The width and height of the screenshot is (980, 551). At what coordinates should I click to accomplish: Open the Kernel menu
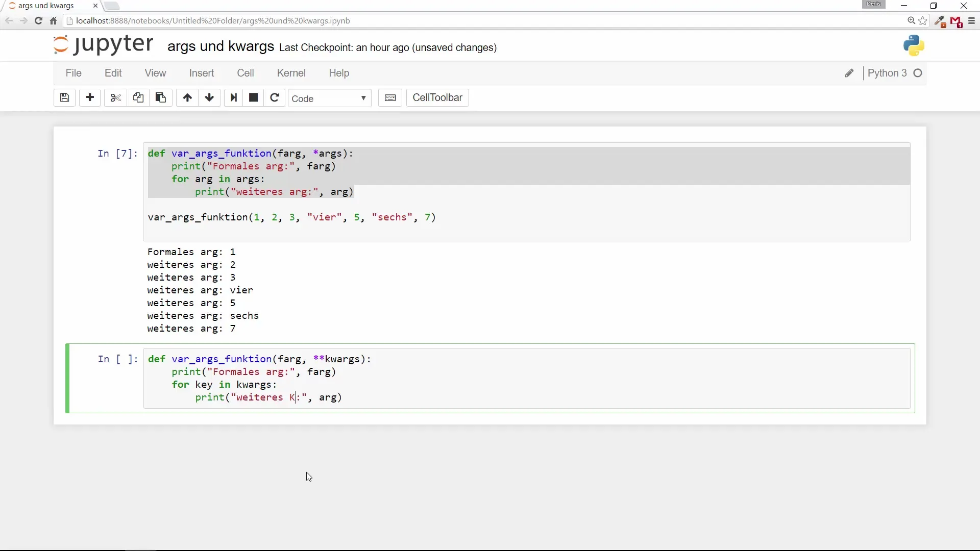click(x=291, y=73)
